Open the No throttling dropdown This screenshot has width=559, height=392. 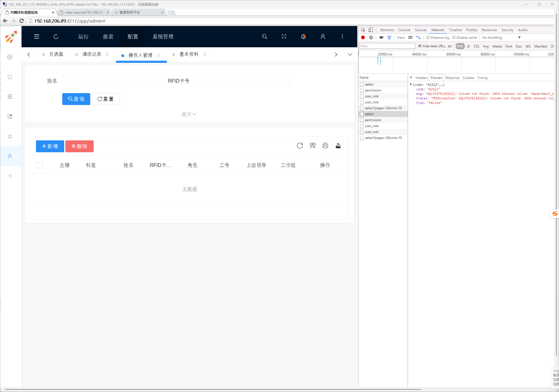(x=501, y=37)
